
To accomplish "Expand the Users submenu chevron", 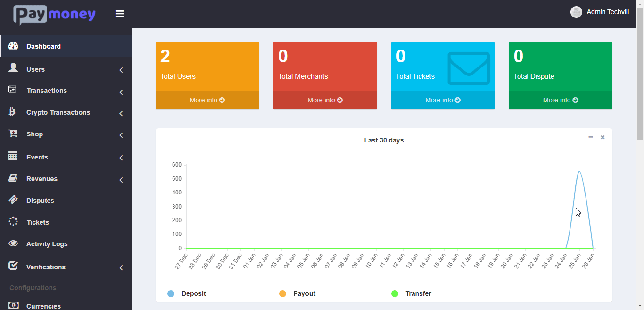I will point(121,70).
